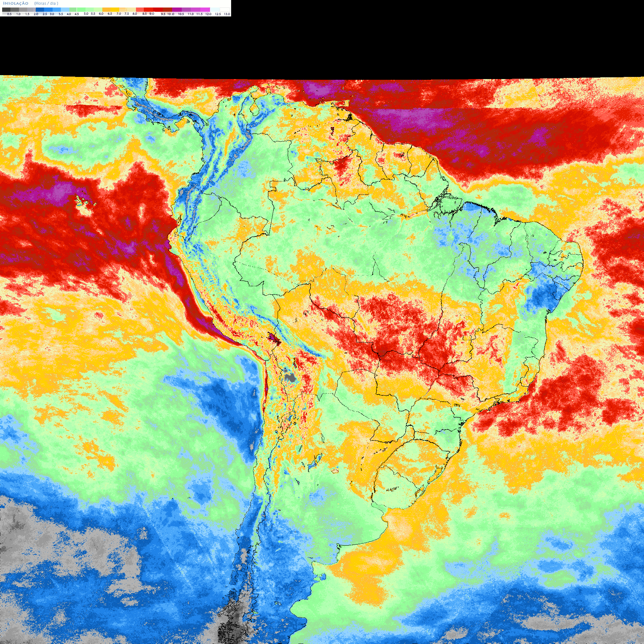Click the '11.0' legend value
Viewport: 644px width, 644px height.
click(191, 14)
